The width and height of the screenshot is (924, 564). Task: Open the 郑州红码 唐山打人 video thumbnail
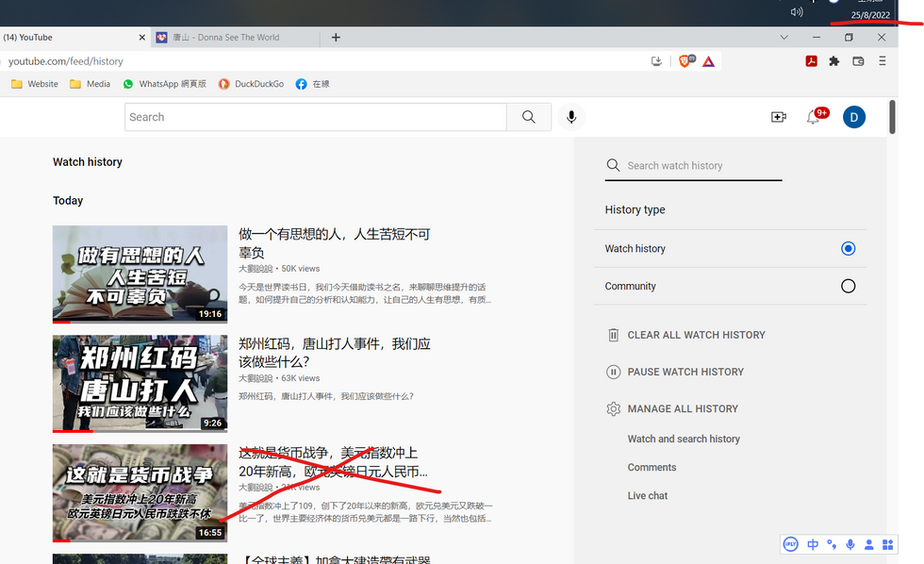tap(140, 384)
